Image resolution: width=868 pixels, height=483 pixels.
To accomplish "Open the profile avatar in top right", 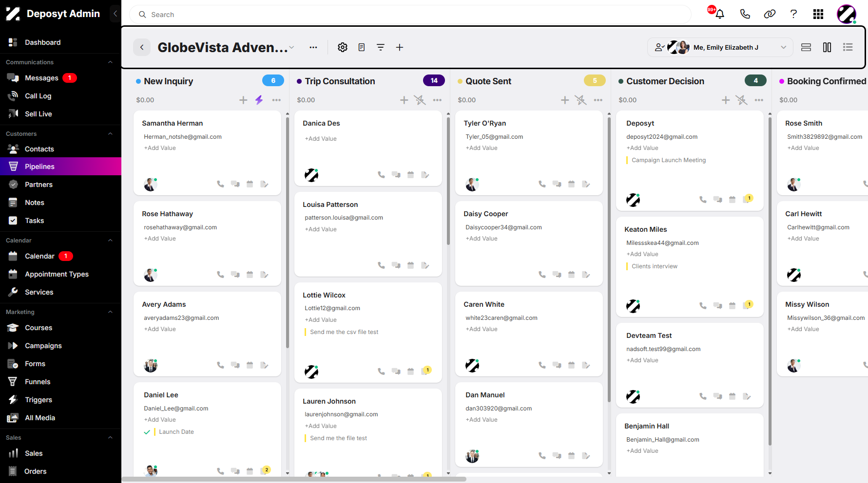I will tap(847, 14).
